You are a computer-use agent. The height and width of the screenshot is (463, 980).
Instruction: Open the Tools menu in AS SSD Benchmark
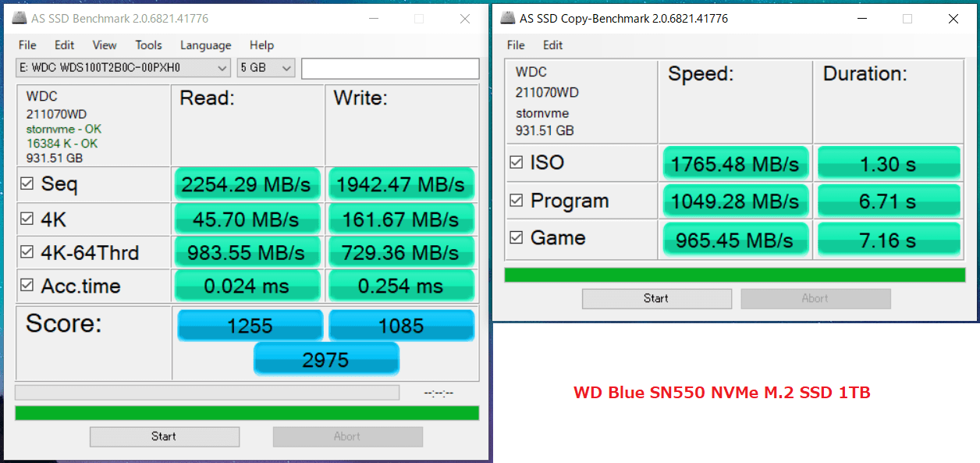148,45
